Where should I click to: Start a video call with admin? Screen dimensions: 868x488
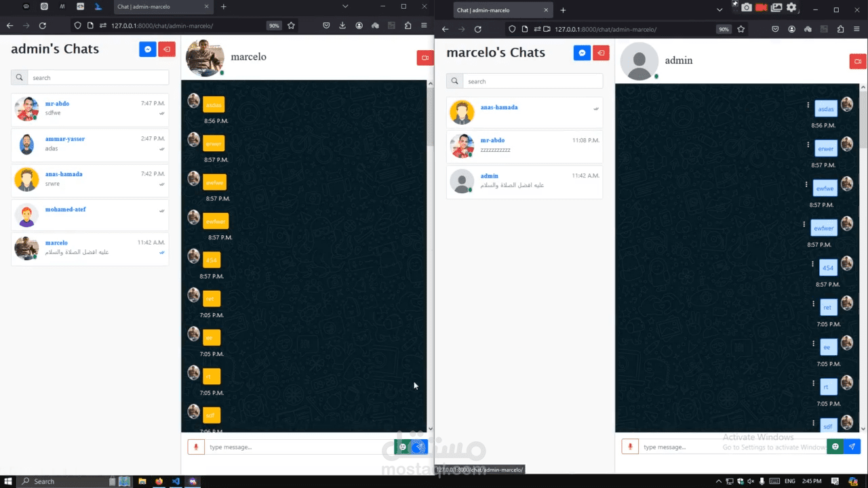coord(858,61)
